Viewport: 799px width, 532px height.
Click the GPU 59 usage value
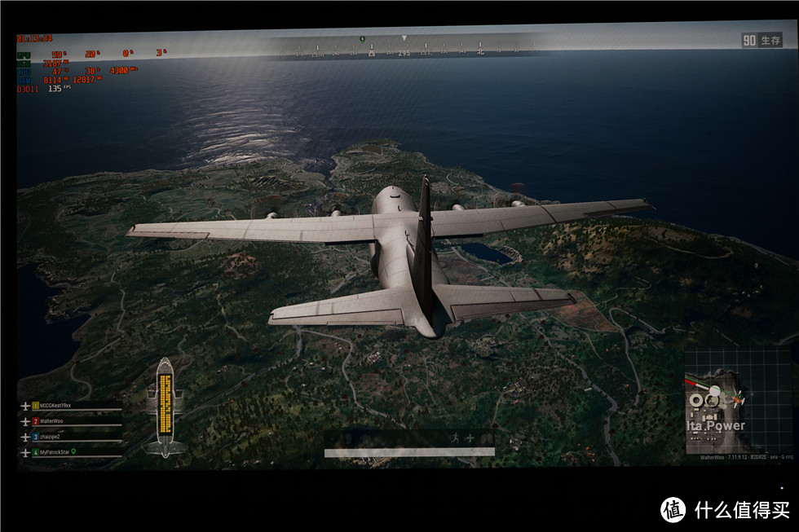point(59,55)
